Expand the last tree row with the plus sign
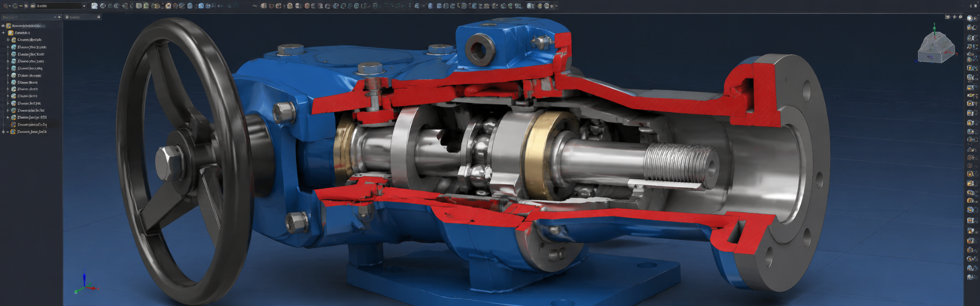 point(3,132)
